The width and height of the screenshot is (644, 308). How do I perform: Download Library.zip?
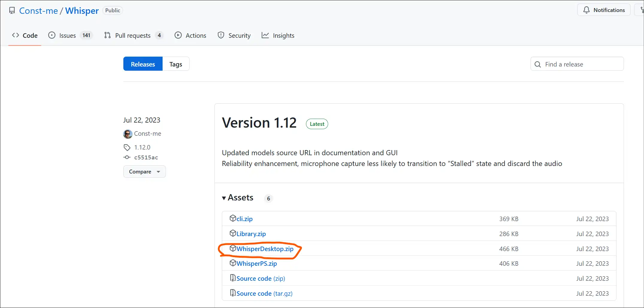(251, 234)
